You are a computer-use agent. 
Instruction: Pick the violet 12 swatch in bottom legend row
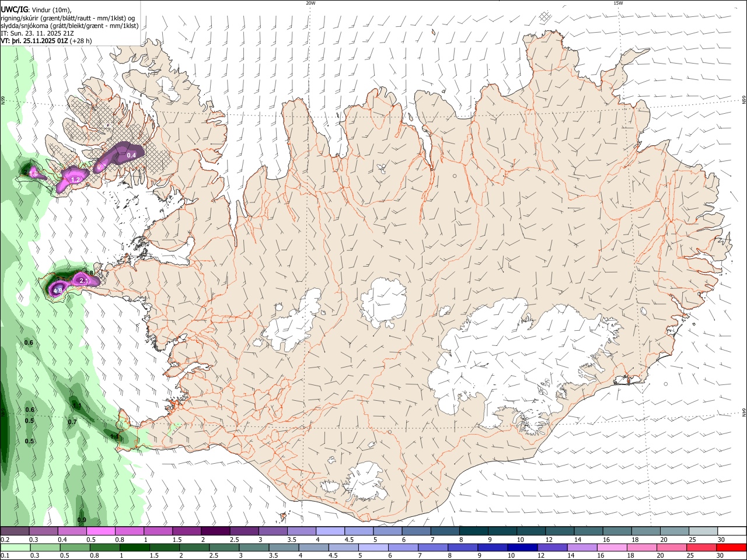[x=551, y=548]
